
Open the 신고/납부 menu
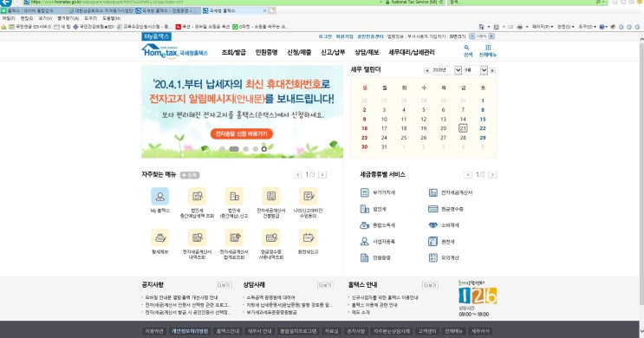[x=333, y=53]
